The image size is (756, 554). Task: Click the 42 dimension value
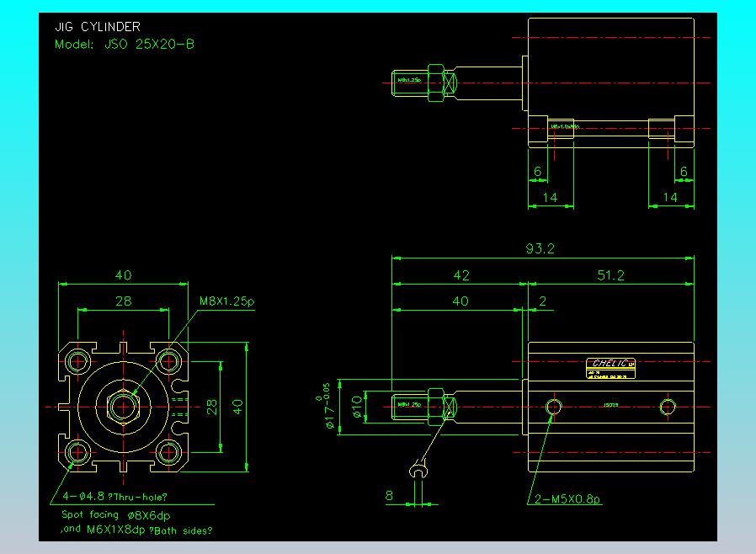(461, 275)
